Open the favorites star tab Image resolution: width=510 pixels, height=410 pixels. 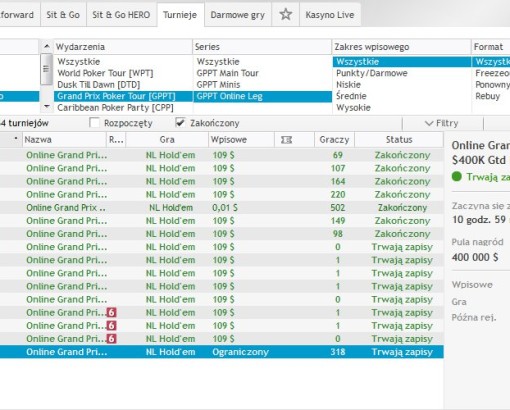(x=286, y=14)
